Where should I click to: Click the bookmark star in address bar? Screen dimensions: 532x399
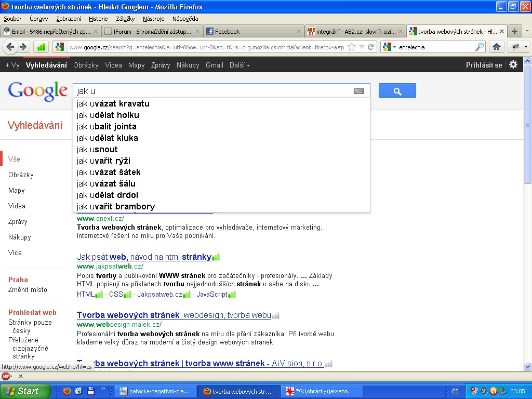pos(352,47)
